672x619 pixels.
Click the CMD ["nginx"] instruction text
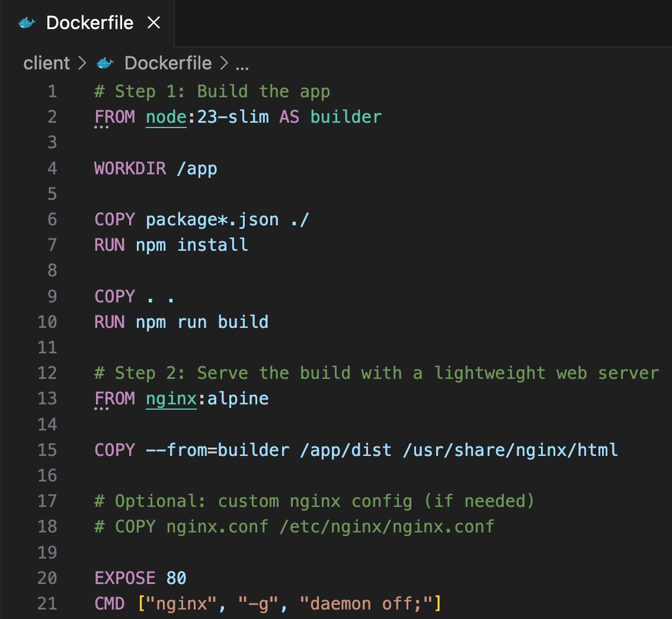click(267, 603)
